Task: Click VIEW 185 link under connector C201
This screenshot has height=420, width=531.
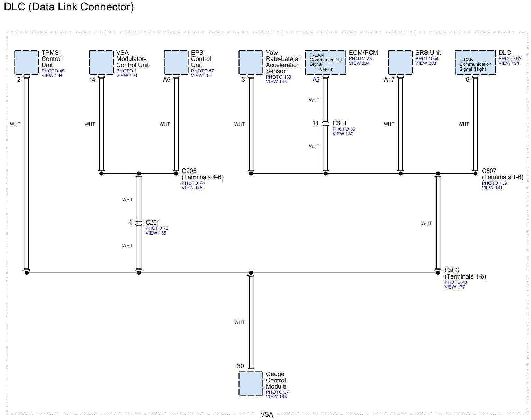Action: click(156, 233)
